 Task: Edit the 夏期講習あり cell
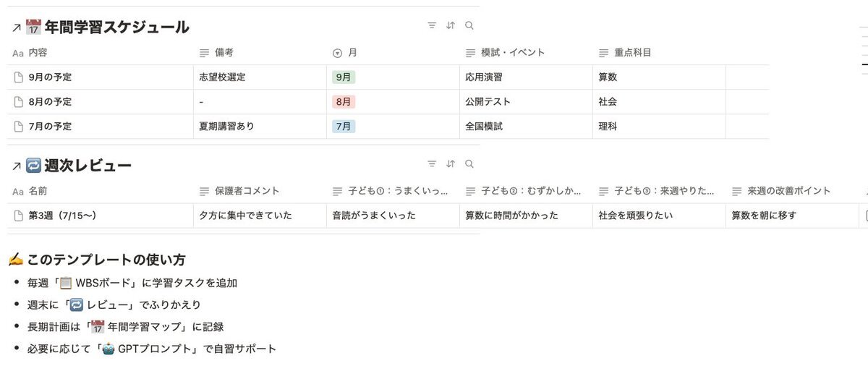(260, 127)
